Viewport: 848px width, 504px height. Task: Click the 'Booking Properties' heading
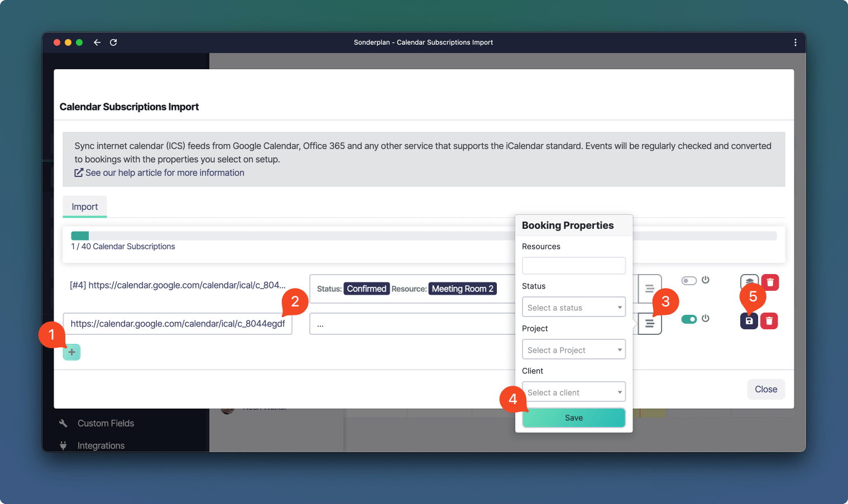click(568, 225)
